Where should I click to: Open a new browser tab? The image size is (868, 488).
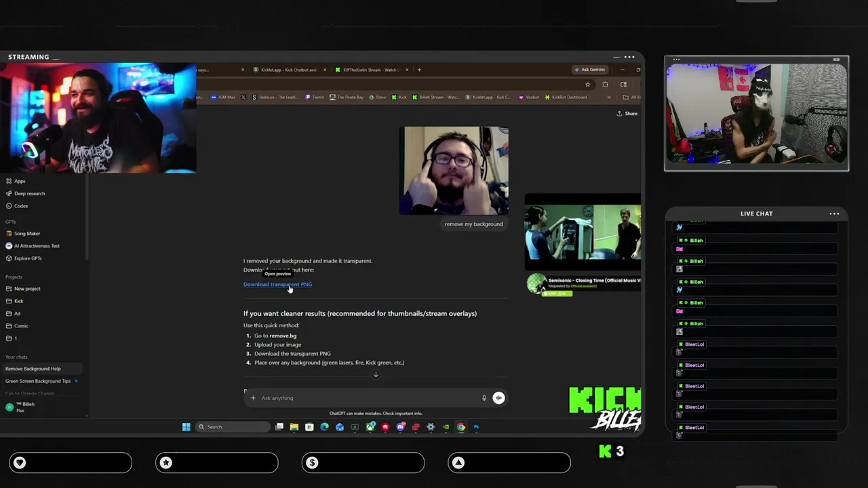coord(419,70)
